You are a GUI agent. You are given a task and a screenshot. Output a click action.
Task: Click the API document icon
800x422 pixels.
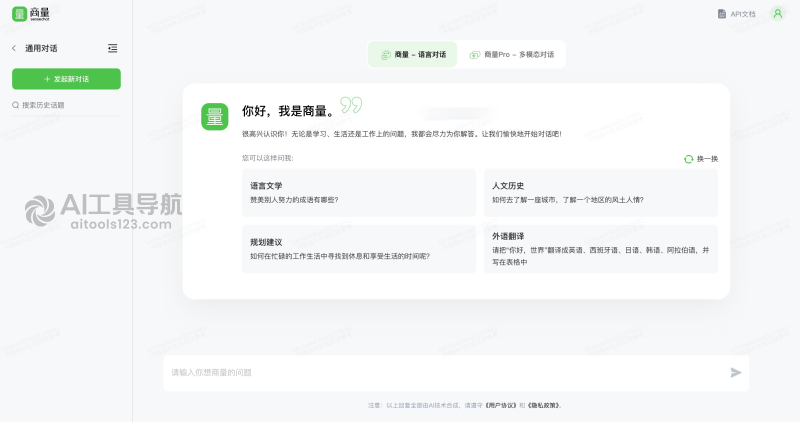pyautogui.click(x=721, y=14)
